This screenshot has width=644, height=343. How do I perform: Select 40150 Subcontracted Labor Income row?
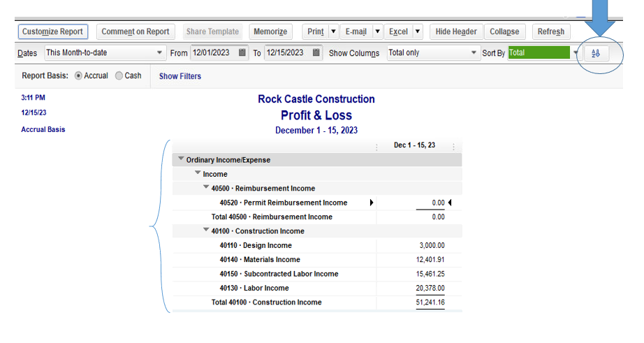(316, 274)
